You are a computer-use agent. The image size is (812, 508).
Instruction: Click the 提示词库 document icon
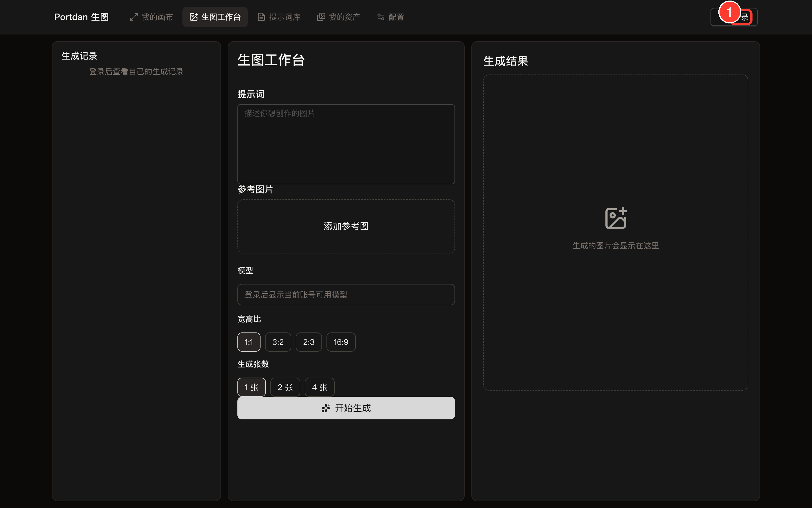261,17
